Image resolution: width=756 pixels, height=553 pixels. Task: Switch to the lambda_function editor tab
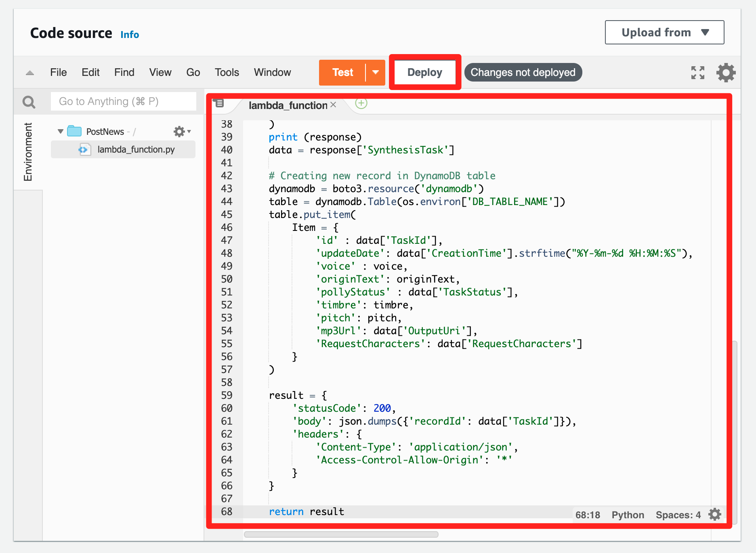point(288,105)
